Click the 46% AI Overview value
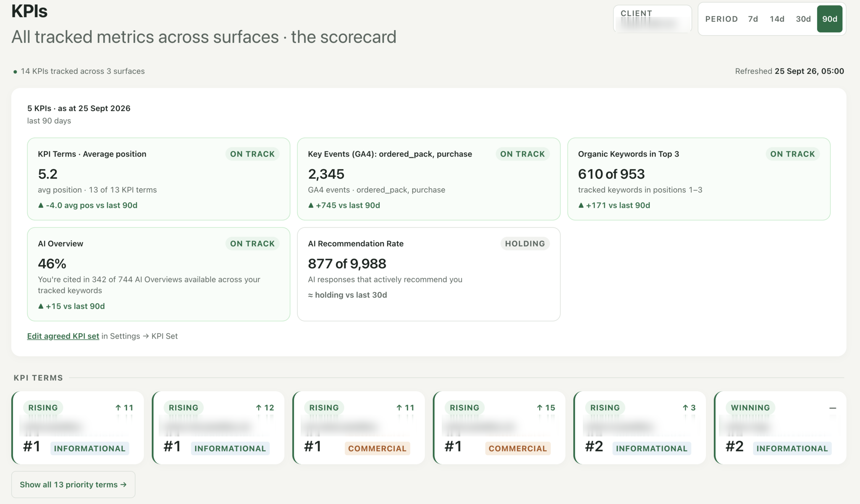The image size is (860, 504). tap(52, 264)
